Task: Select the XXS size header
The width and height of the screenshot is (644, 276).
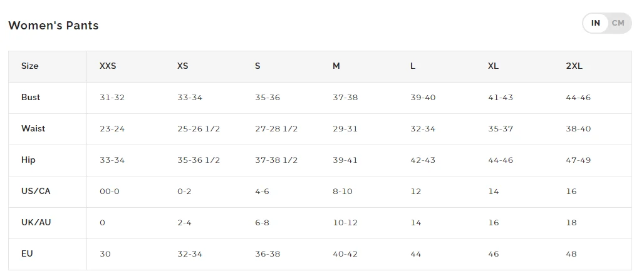Action: 108,66
